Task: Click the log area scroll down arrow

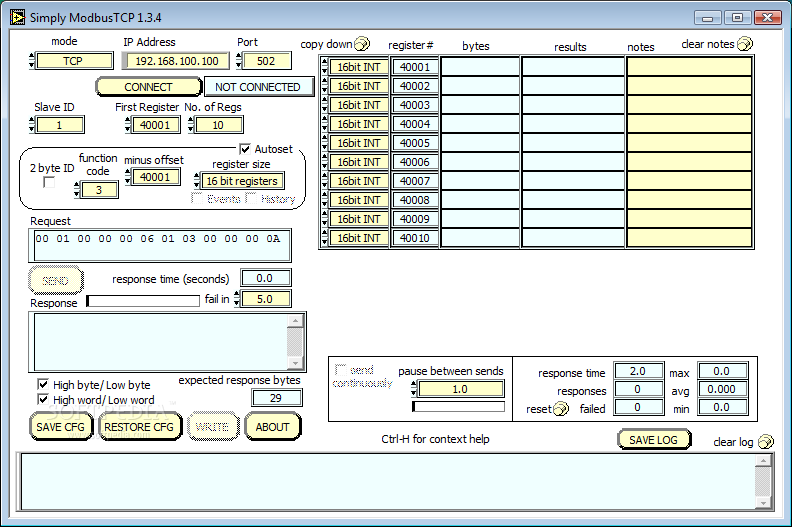Action: tap(763, 503)
